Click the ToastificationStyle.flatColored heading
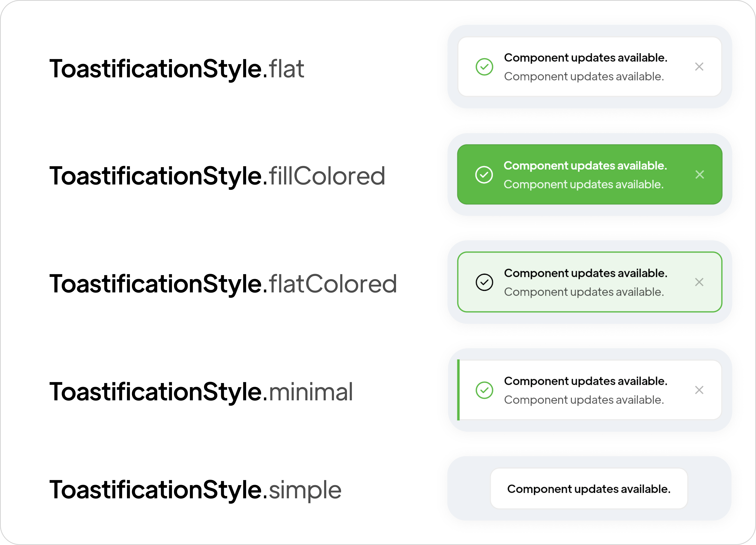 [223, 284]
